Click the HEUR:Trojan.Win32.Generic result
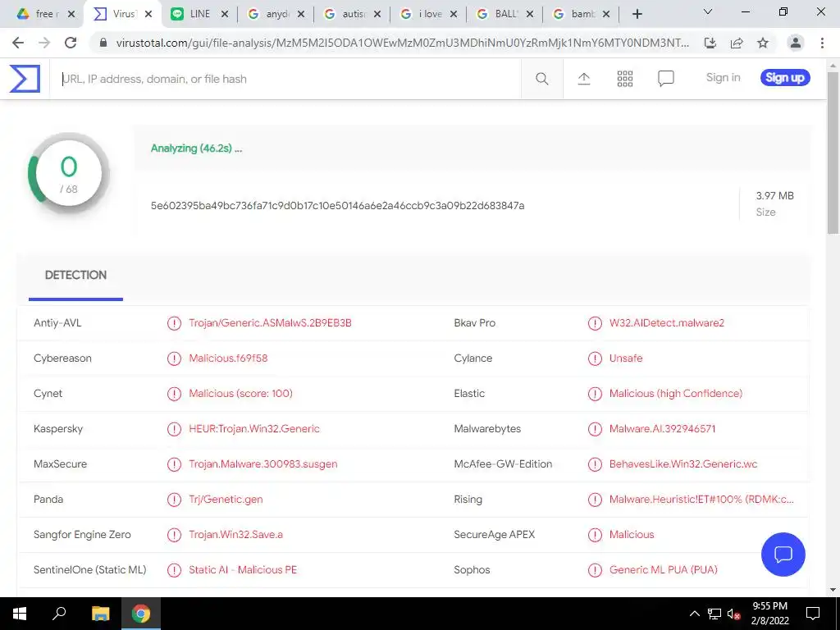 tap(254, 428)
